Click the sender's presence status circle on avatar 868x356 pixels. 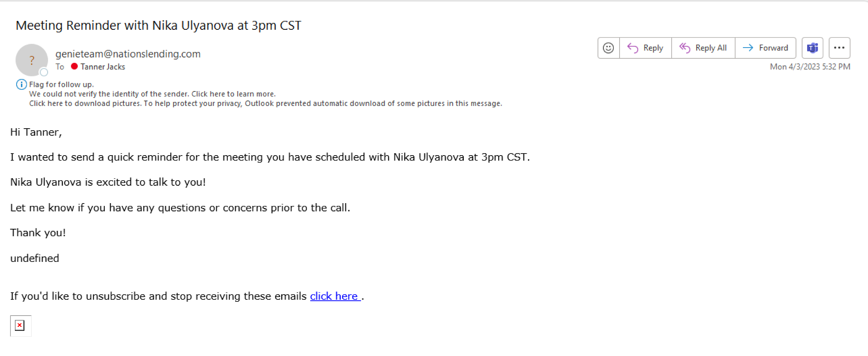click(x=44, y=72)
